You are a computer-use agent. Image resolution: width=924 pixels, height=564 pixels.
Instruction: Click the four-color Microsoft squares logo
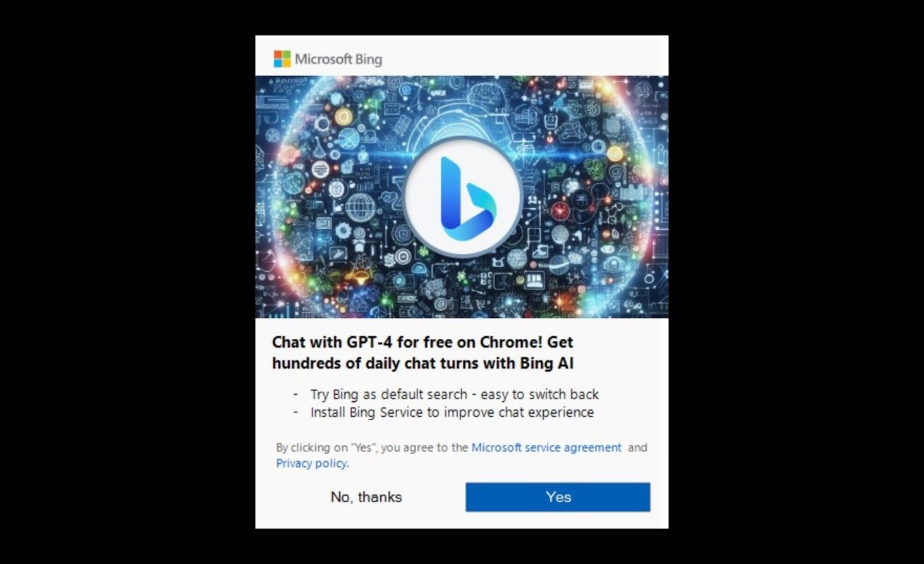coord(282,59)
